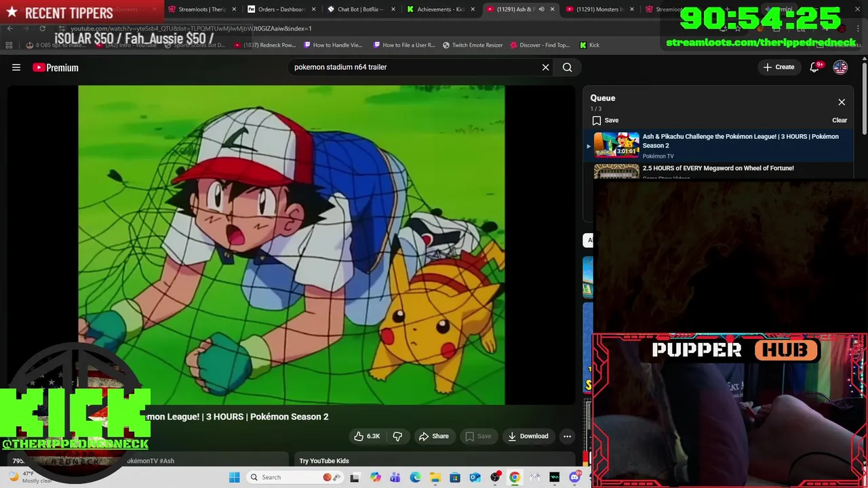The width and height of the screenshot is (868, 488).
Task: Clear the search box text
Action: pyautogui.click(x=545, y=67)
